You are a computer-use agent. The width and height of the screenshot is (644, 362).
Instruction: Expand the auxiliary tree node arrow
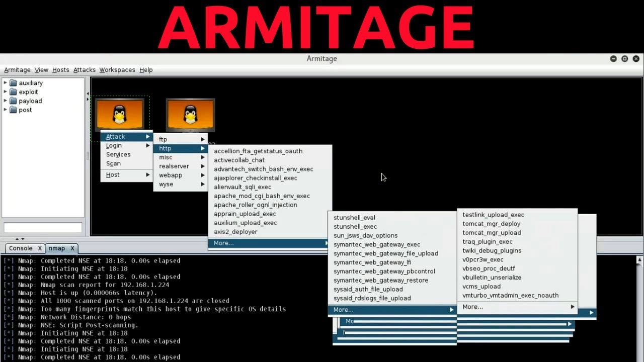tap(6, 83)
